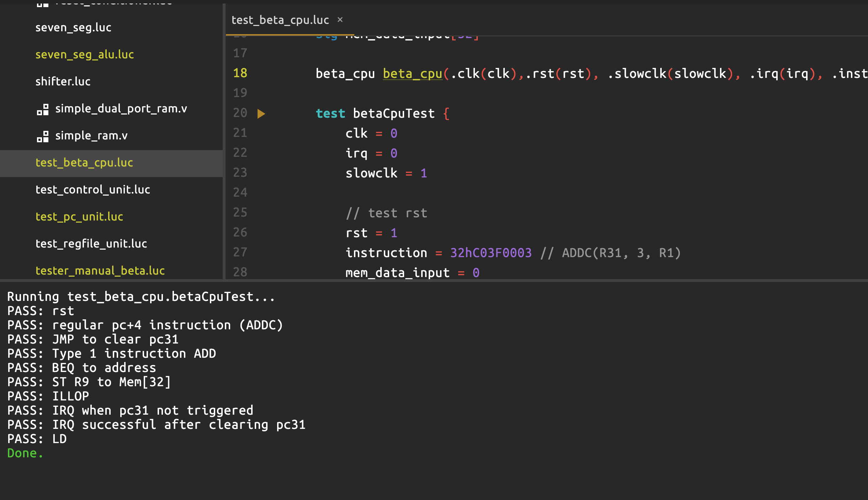
Task: Click the 'test rst' comment line
Action: (x=387, y=213)
